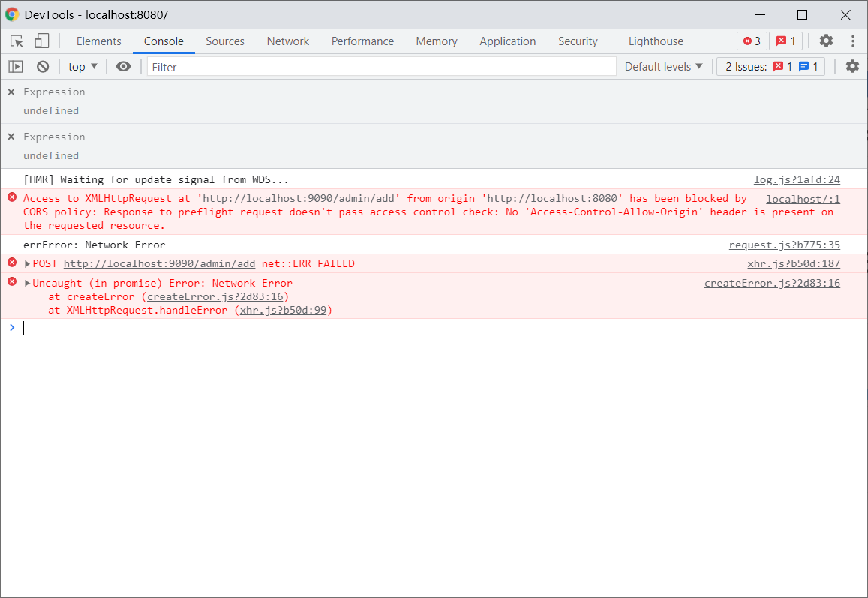Viewport: 868px width, 598px height.
Task: Remove the second live Expression
Action: pyautogui.click(x=11, y=137)
